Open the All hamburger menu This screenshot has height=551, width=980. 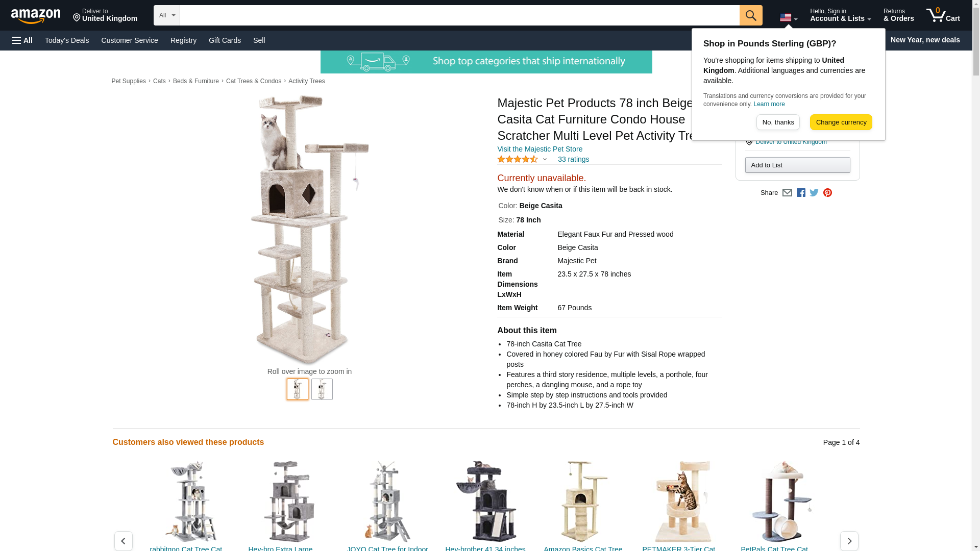tap(22, 40)
